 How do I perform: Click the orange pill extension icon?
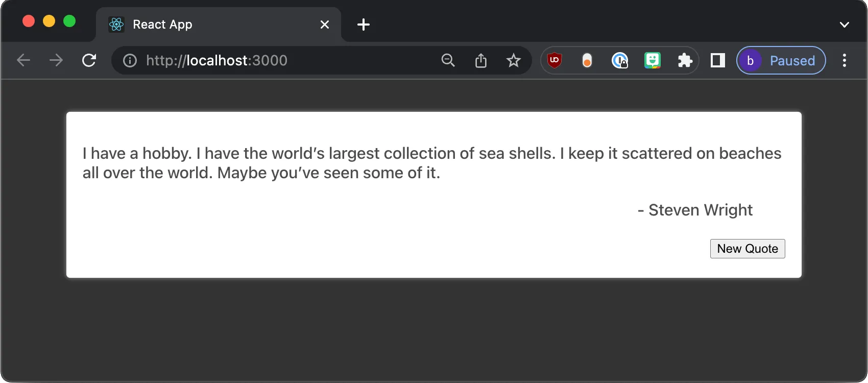[587, 61]
